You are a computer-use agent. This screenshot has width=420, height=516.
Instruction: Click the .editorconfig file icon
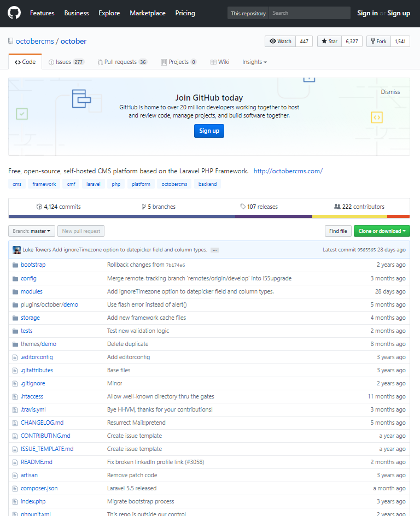[x=15, y=357]
